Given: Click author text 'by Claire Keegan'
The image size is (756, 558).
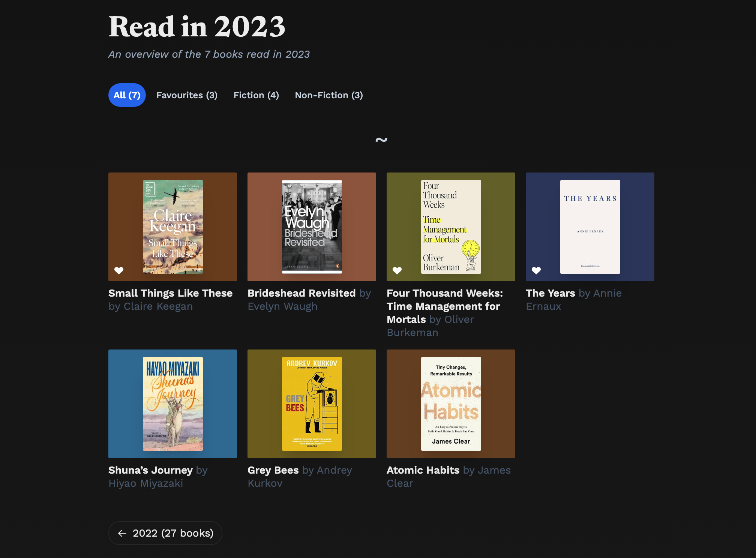Looking at the screenshot, I should pos(150,306).
